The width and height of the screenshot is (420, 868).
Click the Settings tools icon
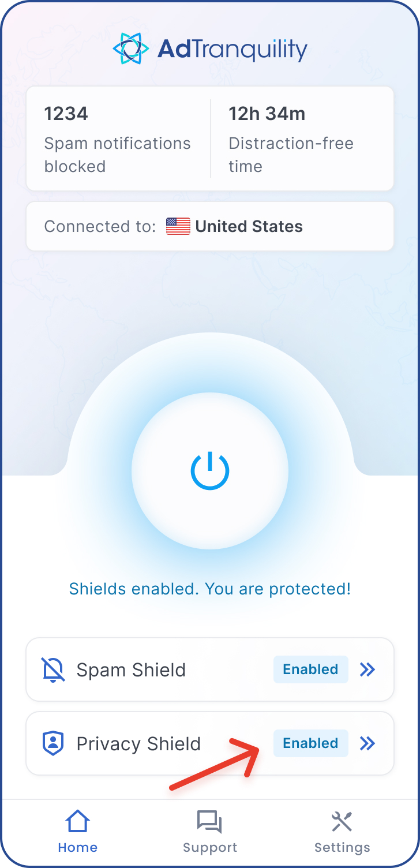(342, 821)
